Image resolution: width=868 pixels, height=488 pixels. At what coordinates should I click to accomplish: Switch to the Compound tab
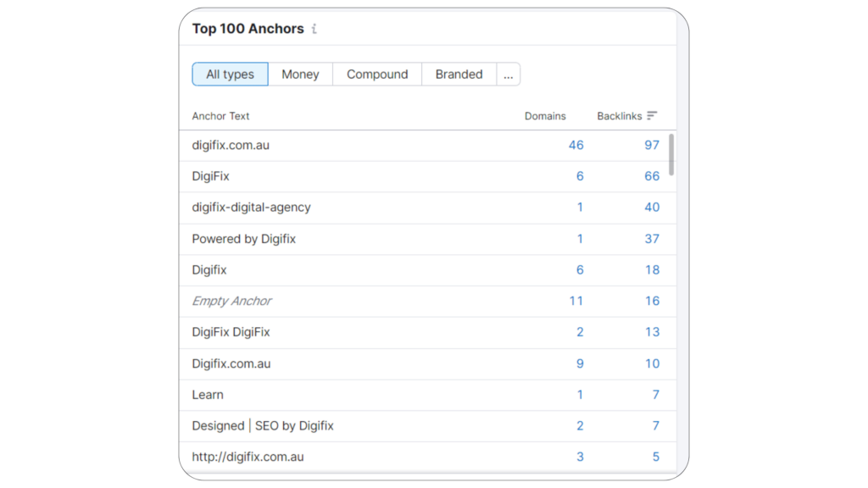tap(377, 75)
